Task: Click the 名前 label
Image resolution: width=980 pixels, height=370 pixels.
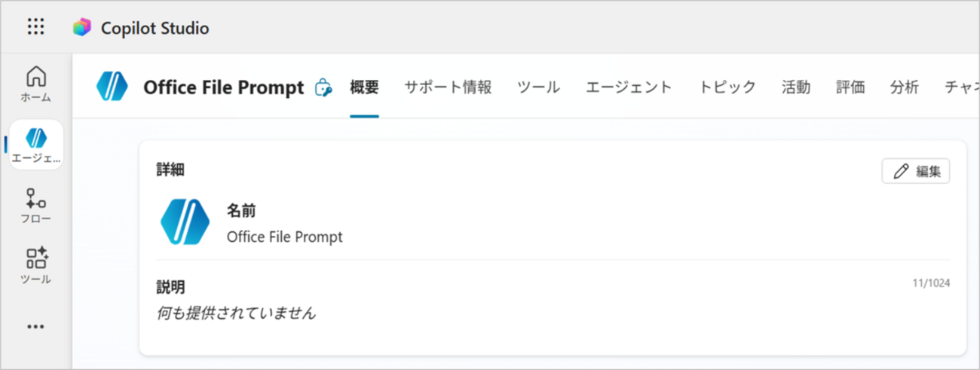Action: coord(242,211)
